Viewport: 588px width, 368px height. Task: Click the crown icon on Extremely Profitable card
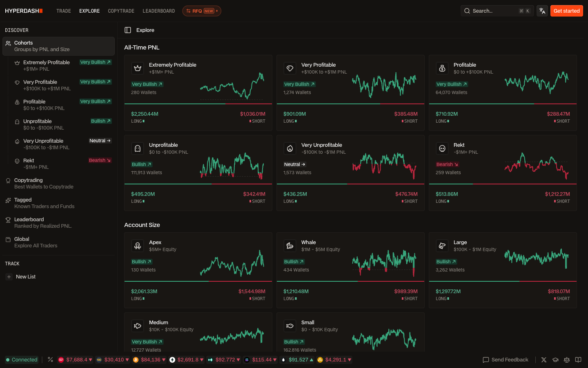(138, 69)
